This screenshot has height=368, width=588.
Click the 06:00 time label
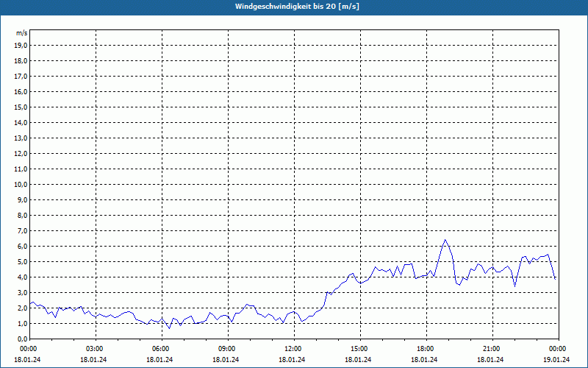161,349
